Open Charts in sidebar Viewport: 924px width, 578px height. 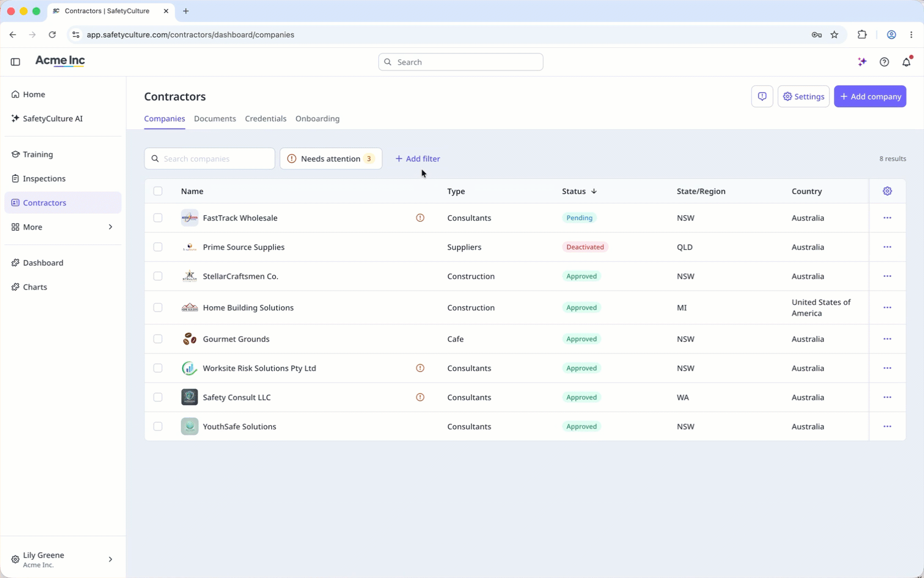click(x=63, y=287)
